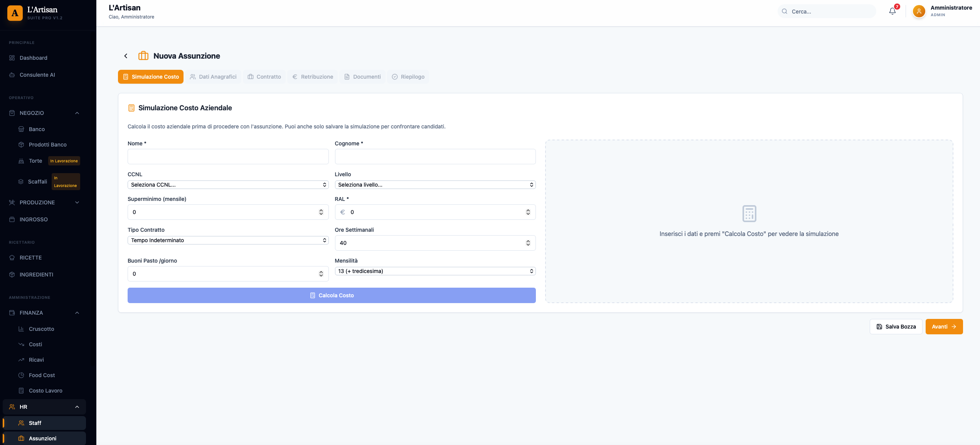Switch to the Dati Anagrafici tab
Screen dimensions: 980x445
pyautogui.click(x=213, y=77)
